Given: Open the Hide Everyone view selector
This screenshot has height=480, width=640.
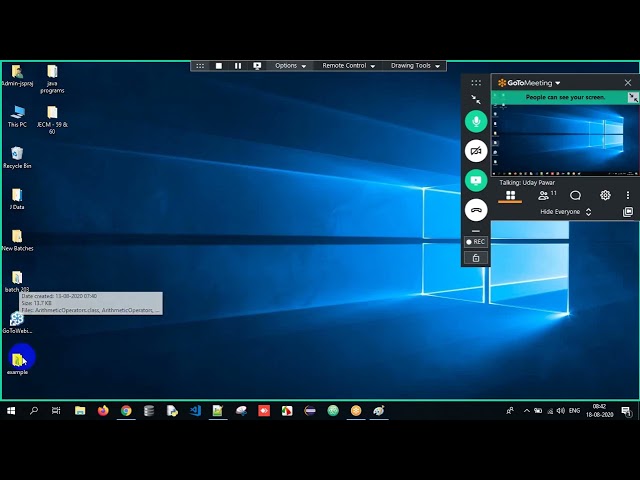Looking at the screenshot, I should pos(566,212).
